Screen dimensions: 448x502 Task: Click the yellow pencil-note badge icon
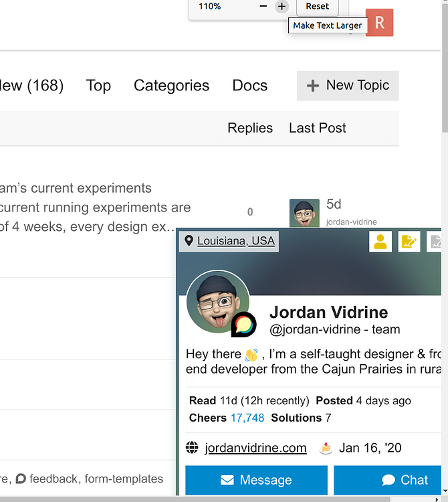coord(409,242)
